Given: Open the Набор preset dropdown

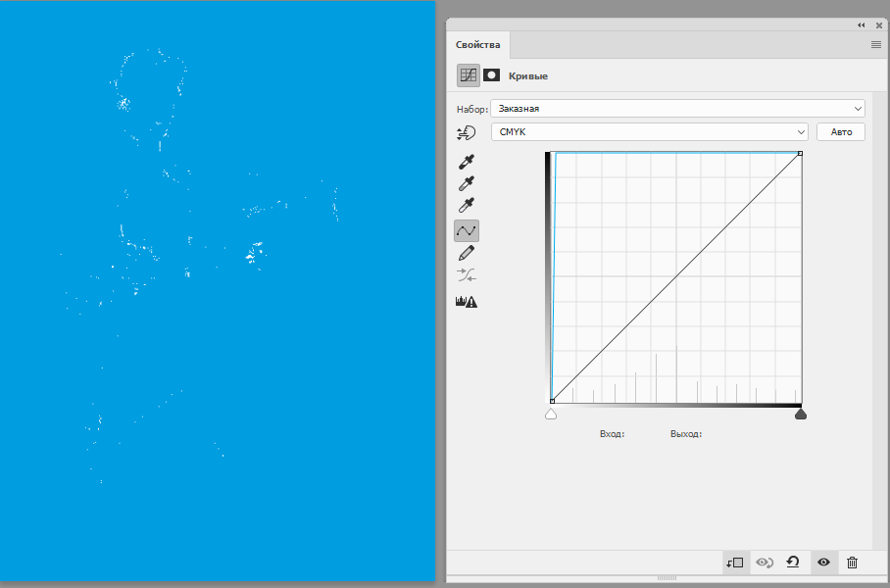Looking at the screenshot, I should point(677,109).
